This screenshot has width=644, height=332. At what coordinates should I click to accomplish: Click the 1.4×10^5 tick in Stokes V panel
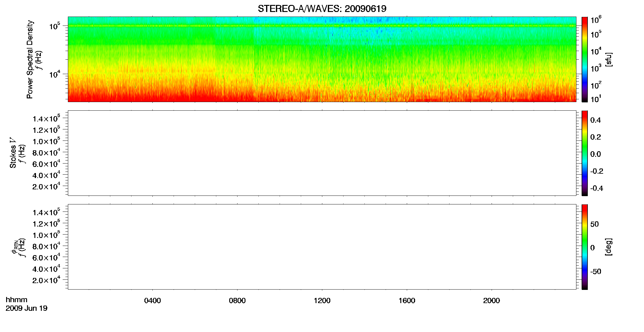[x=46, y=118]
